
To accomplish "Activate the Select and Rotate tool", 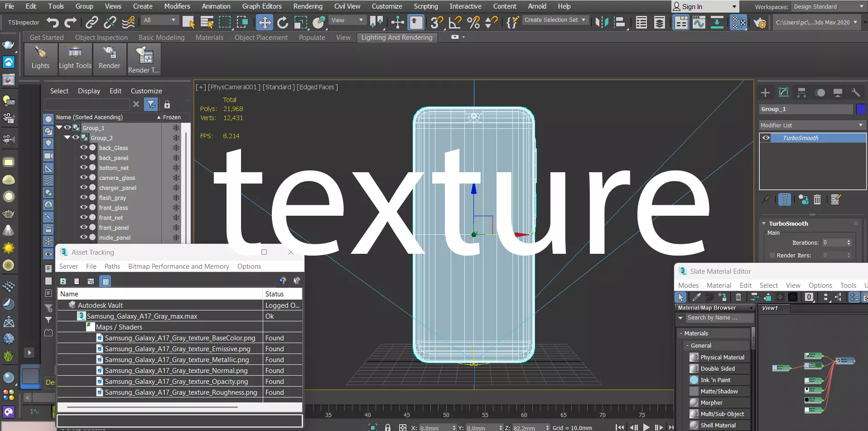I will pos(283,22).
